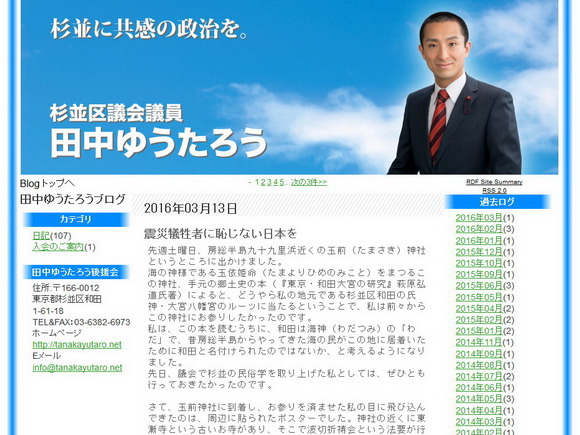Go to pagination page 4
This screenshot has width=580, height=435.
[x=275, y=182]
